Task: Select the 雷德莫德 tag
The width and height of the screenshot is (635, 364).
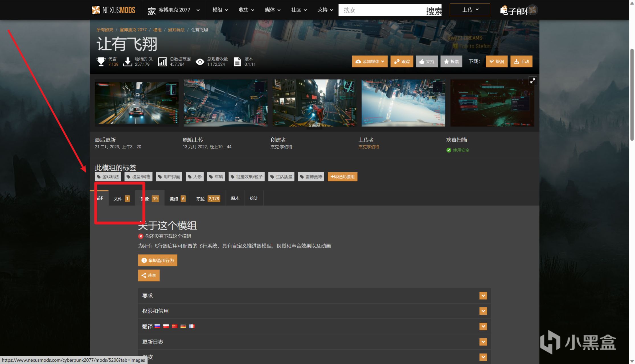Action: 311,177
